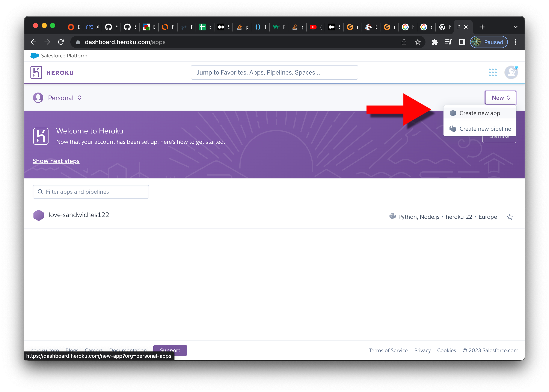Image resolution: width=549 pixels, height=392 pixels.
Task: Click the Show next steps link
Action: click(56, 161)
